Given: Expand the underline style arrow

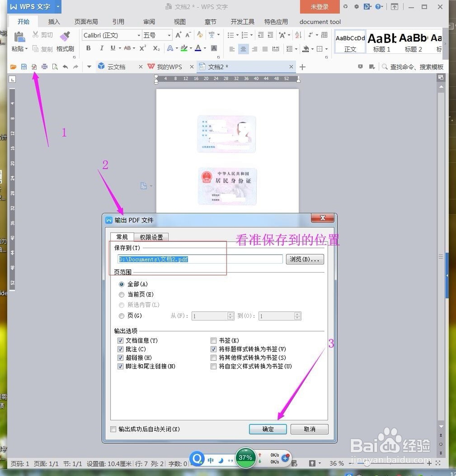Looking at the screenshot, I should click(120, 48).
